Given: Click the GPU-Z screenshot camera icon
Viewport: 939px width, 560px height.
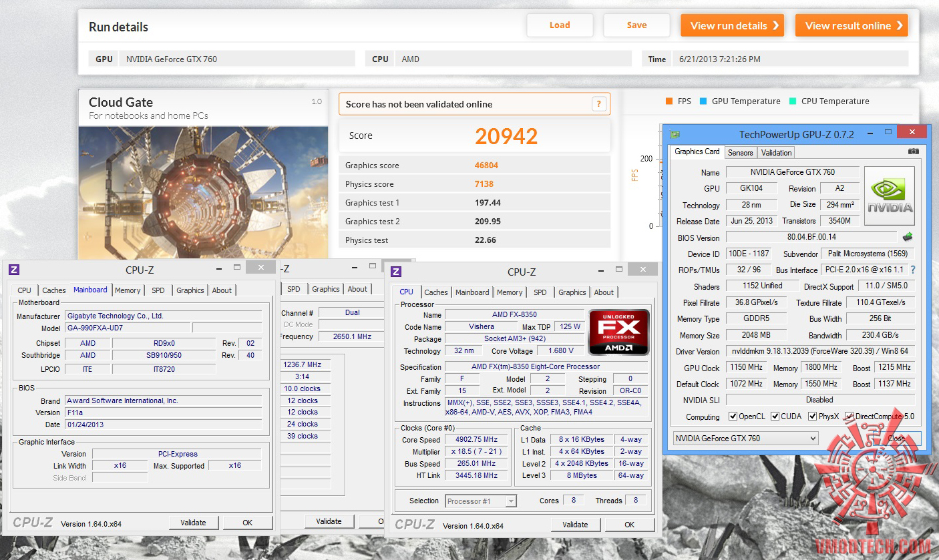Looking at the screenshot, I should pos(913,152).
